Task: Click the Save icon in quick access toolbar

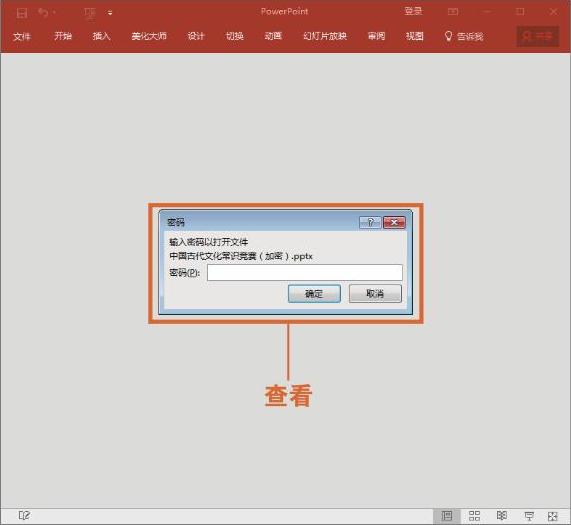Action: tap(22, 13)
